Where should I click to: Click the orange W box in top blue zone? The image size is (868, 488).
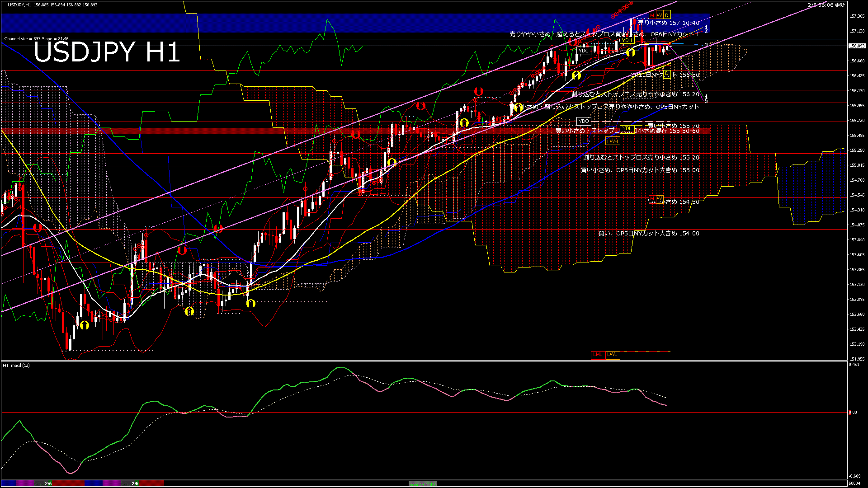tap(659, 16)
